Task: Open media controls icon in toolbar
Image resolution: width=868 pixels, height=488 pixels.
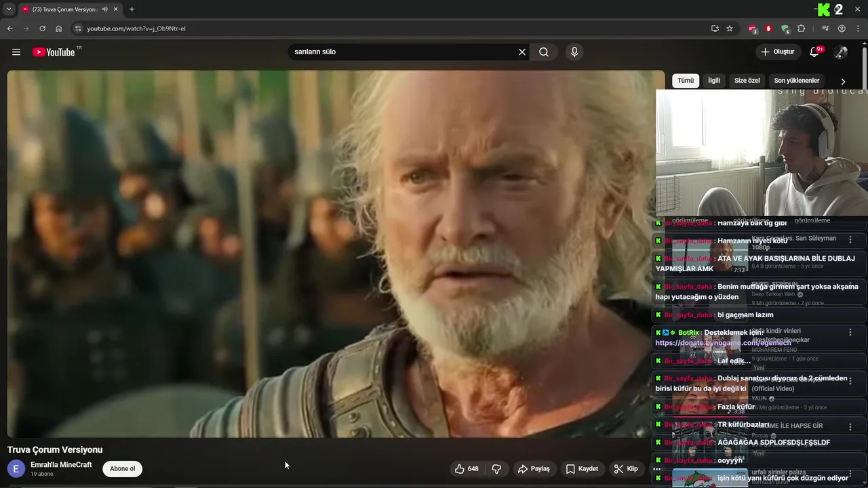Action: click(825, 28)
